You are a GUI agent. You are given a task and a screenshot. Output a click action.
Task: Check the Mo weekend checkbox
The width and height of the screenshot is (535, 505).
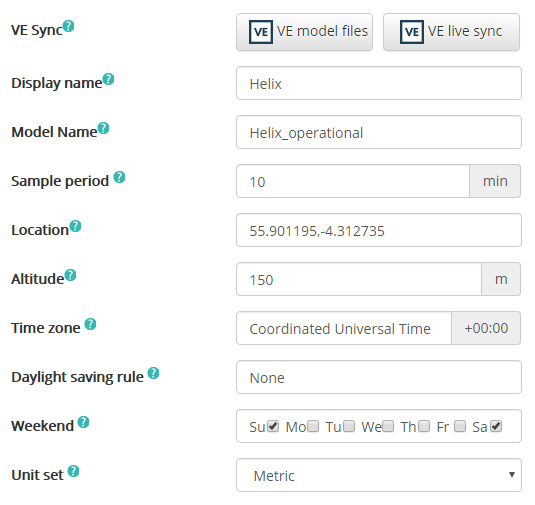[x=313, y=426]
